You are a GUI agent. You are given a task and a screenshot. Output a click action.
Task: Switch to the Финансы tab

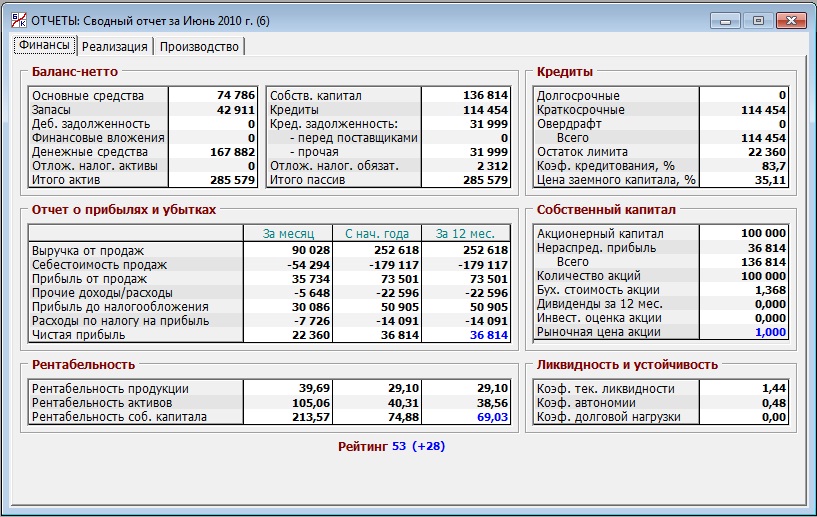pyautogui.click(x=45, y=45)
